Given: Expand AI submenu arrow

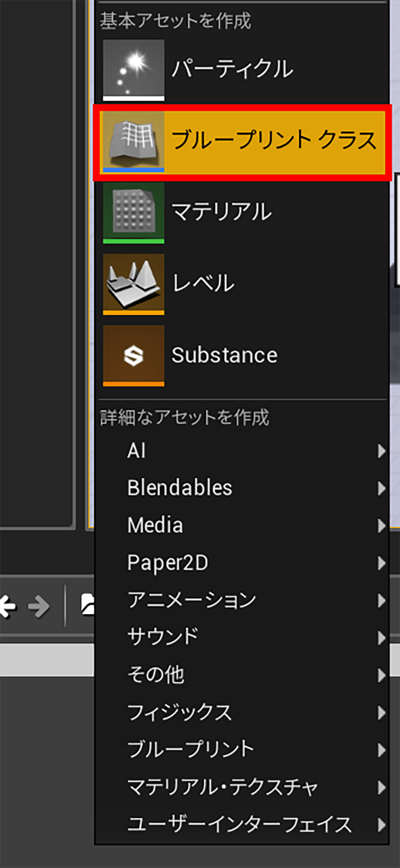Looking at the screenshot, I should [381, 451].
